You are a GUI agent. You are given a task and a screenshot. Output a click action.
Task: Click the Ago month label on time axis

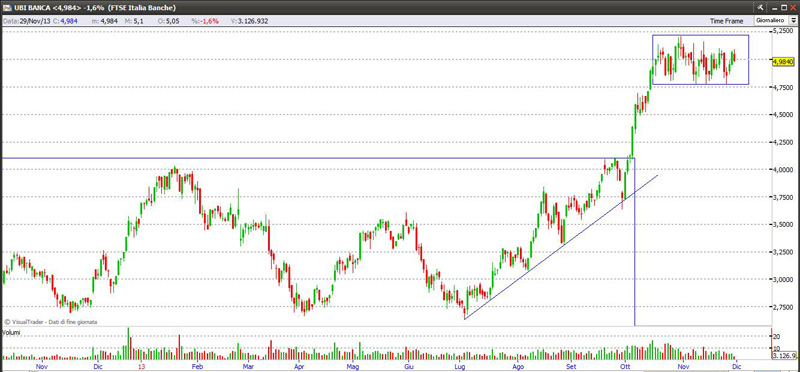518,366
